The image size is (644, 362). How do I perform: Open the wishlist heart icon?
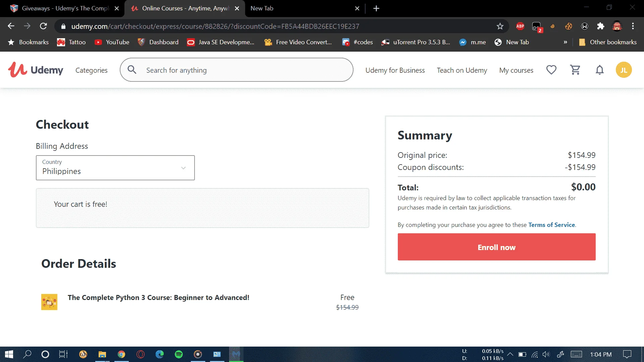point(551,70)
